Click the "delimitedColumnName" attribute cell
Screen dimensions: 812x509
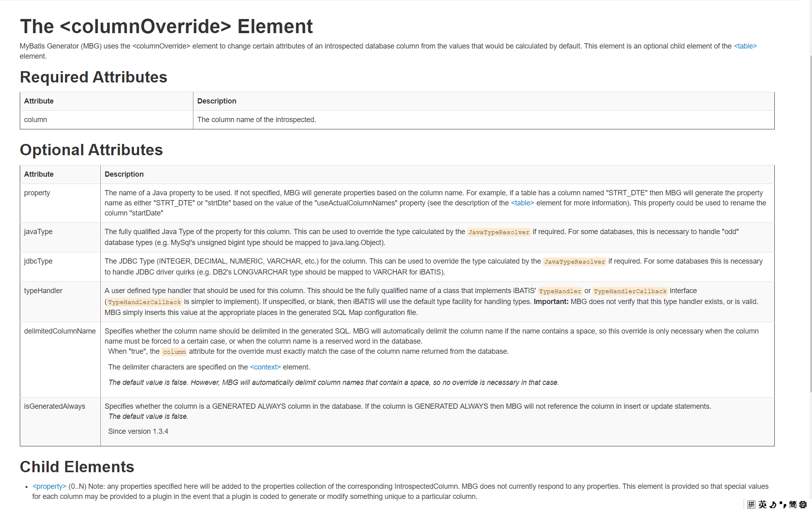coord(60,359)
